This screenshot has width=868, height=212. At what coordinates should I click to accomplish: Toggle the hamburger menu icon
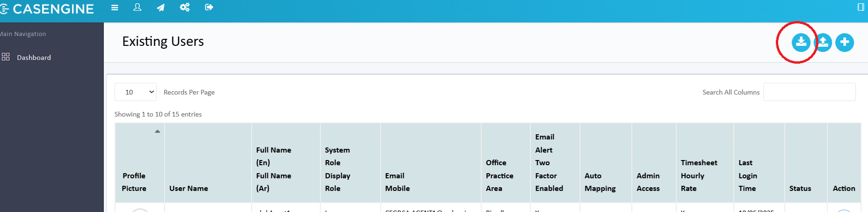coord(115,7)
